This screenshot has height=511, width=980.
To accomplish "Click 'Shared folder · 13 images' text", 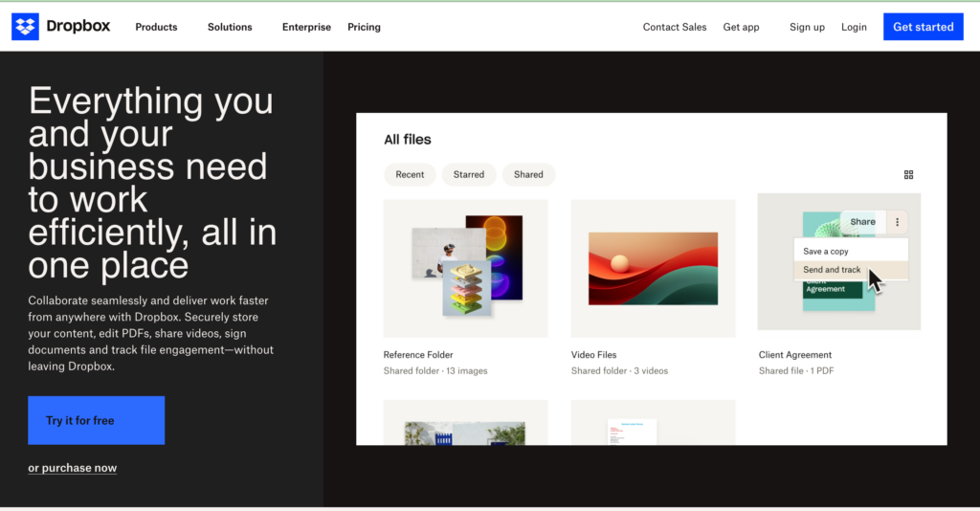I will point(435,371).
